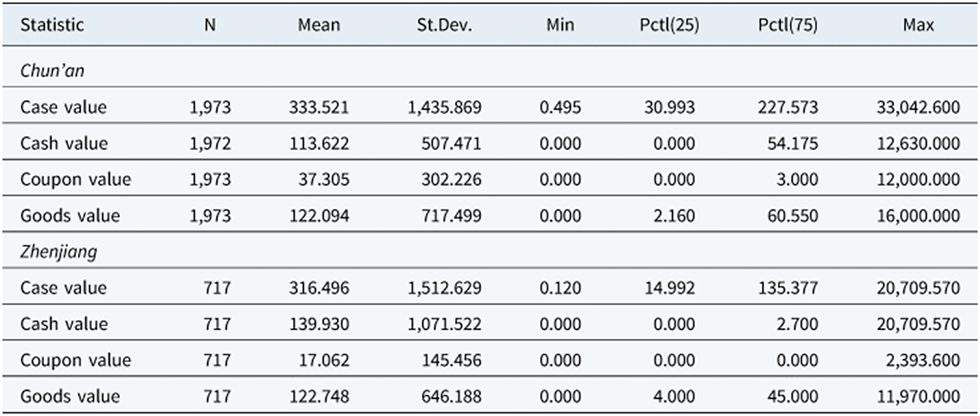Click the Zhenjiang 316.496 mean cell
The image size is (980, 416).
[319, 288]
